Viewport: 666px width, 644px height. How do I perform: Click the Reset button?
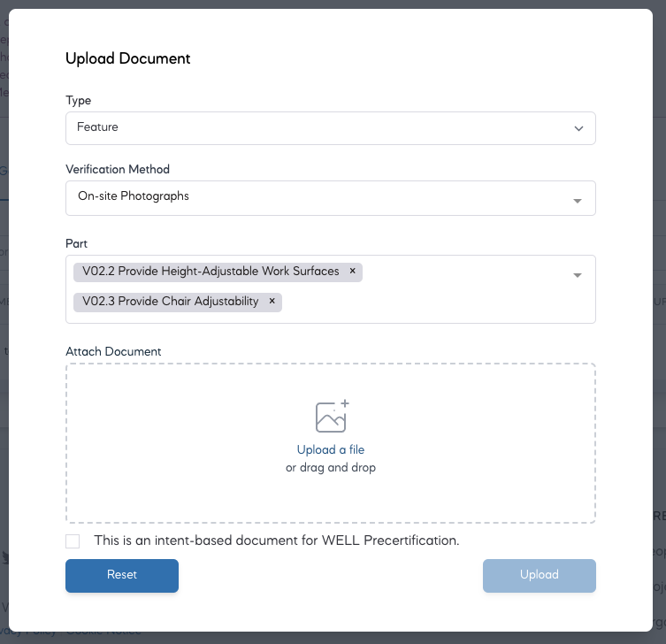[122, 576]
